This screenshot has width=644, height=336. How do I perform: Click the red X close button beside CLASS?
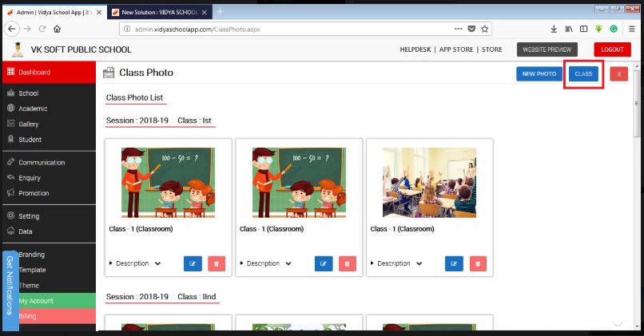tap(619, 74)
